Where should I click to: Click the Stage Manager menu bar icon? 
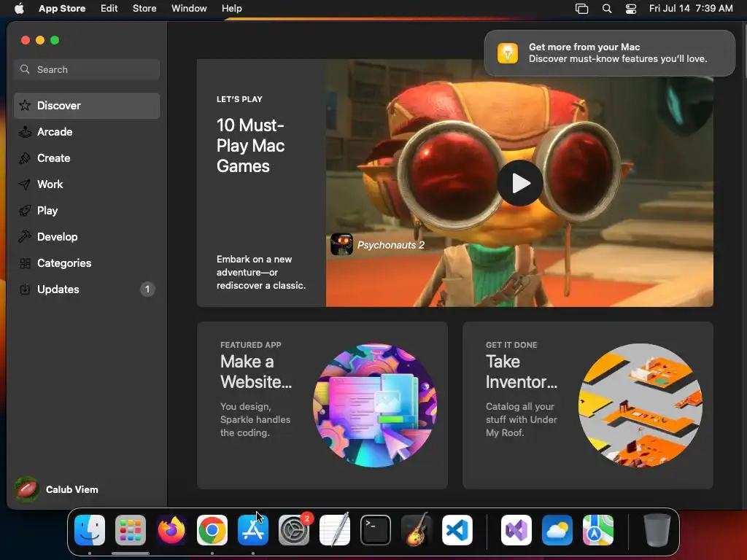click(581, 9)
